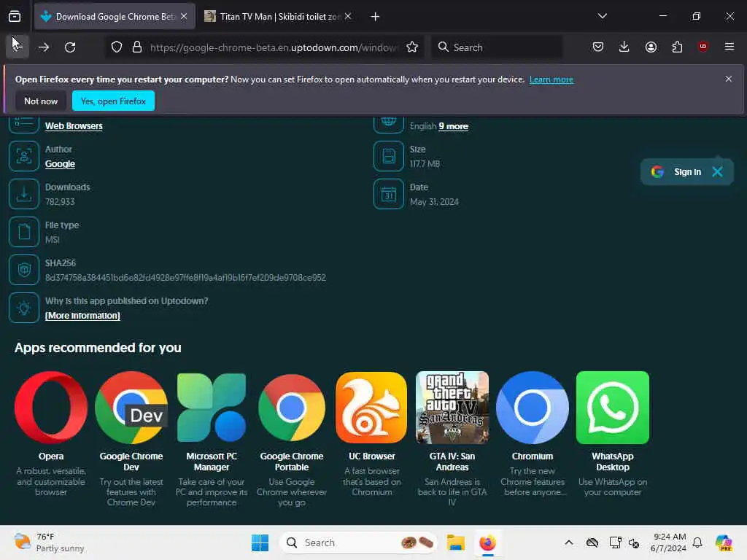Click the Author person icon
Screen dimensions: 747x560
tap(24, 156)
